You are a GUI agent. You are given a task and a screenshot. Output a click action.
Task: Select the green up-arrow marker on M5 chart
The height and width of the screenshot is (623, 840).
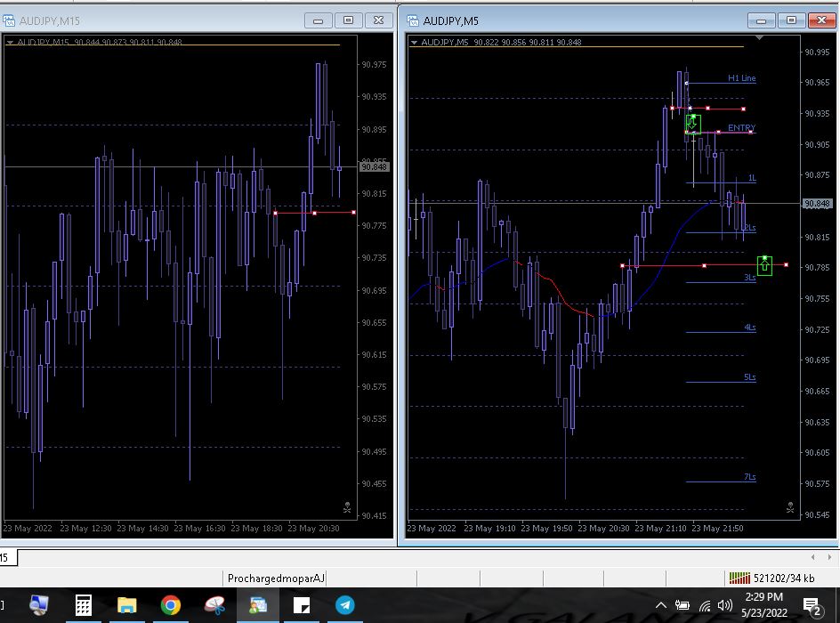(x=764, y=266)
